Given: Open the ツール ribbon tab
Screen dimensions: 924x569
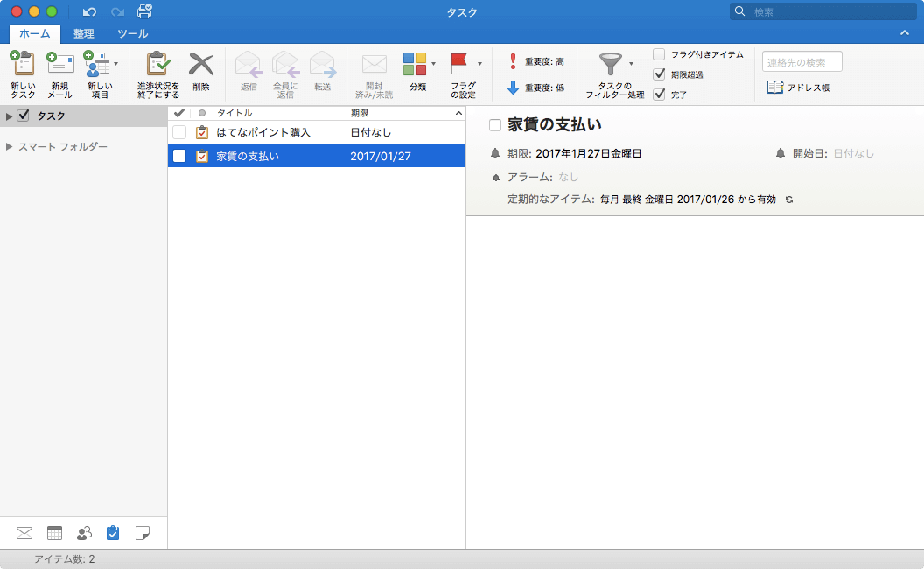Looking at the screenshot, I should point(133,33).
